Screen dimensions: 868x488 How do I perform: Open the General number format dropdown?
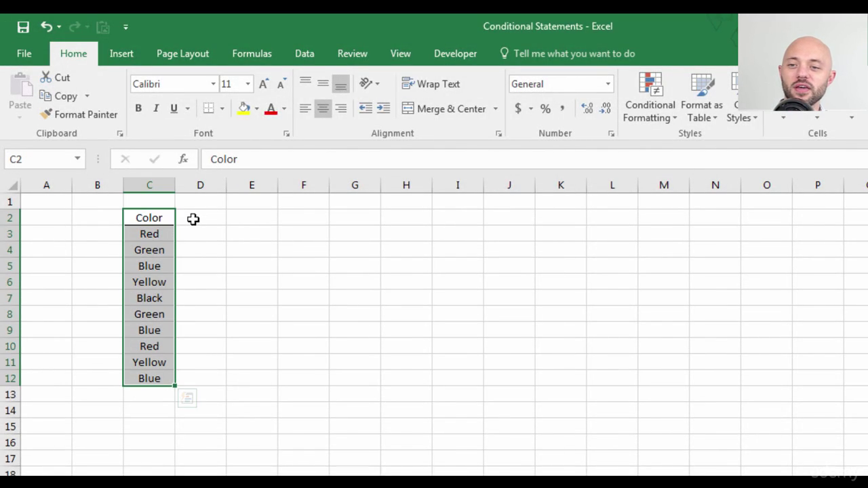pos(606,83)
